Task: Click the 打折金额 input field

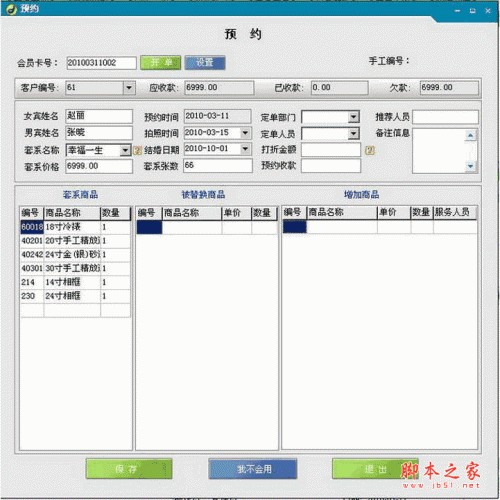Action: (x=331, y=150)
